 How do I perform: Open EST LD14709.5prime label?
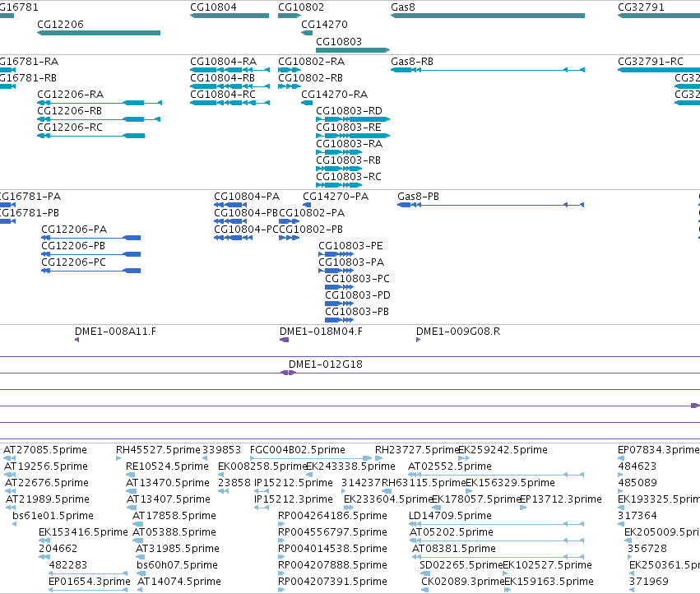(451, 517)
